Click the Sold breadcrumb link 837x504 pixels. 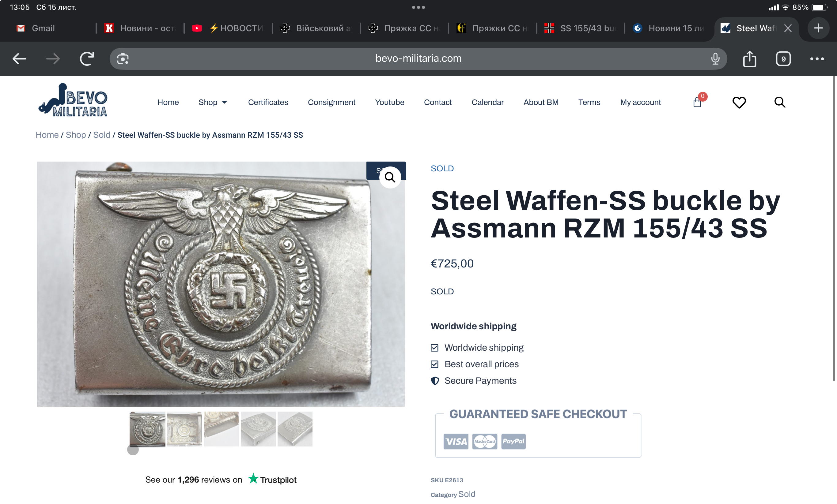tap(102, 135)
